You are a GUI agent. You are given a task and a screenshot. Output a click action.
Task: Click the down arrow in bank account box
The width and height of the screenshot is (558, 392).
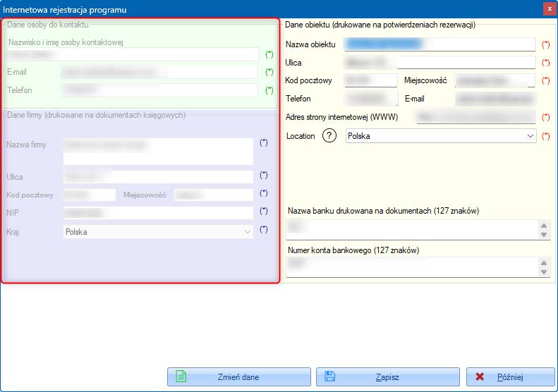544,271
